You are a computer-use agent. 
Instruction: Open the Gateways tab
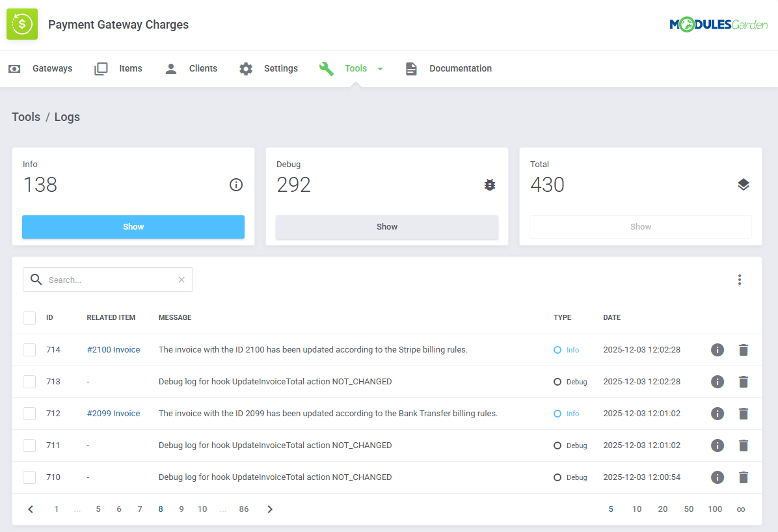[40, 68]
